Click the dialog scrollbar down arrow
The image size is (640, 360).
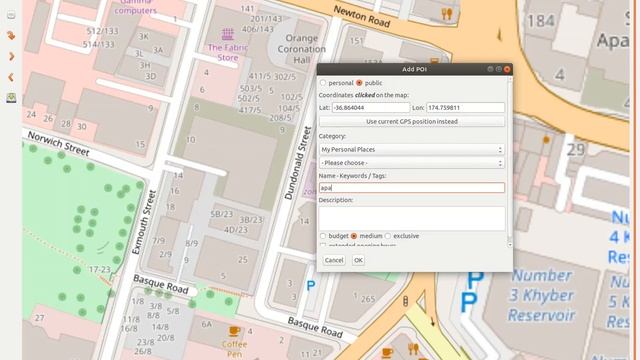coord(509,244)
